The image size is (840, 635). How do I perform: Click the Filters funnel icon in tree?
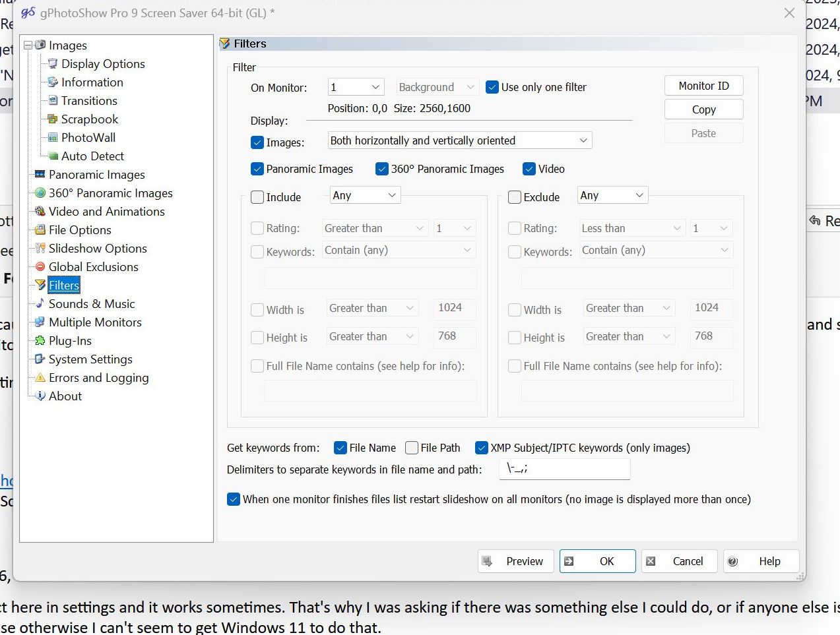[x=40, y=285]
